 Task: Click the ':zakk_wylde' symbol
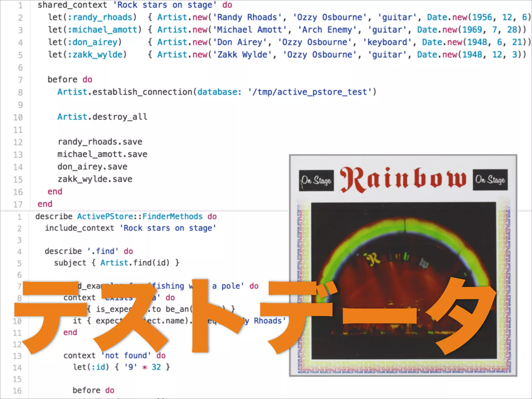(95, 55)
